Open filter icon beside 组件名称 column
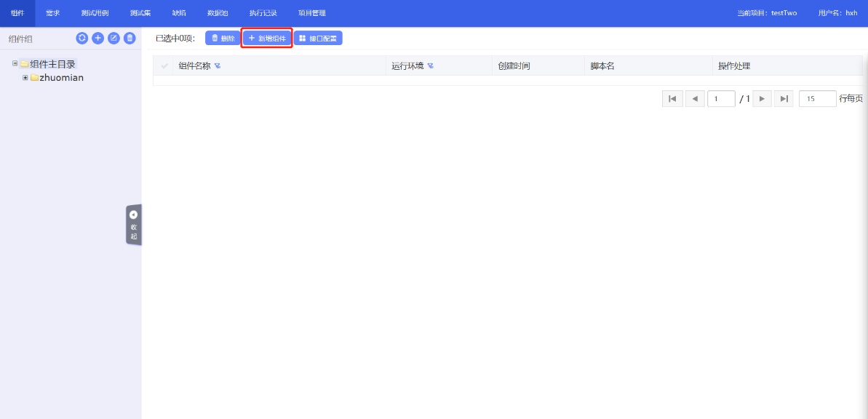The width and height of the screenshot is (868, 419). click(218, 66)
